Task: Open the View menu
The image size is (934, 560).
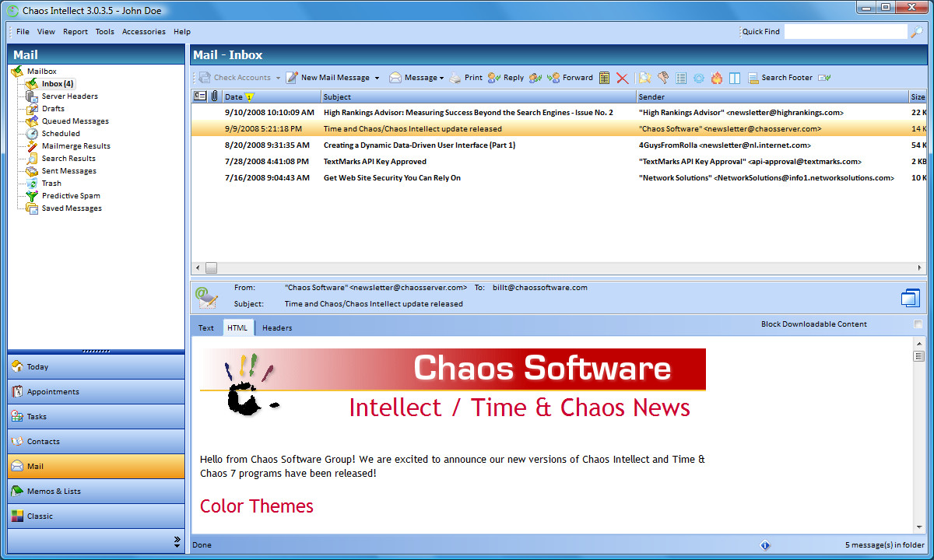Action: pyautogui.click(x=46, y=32)
